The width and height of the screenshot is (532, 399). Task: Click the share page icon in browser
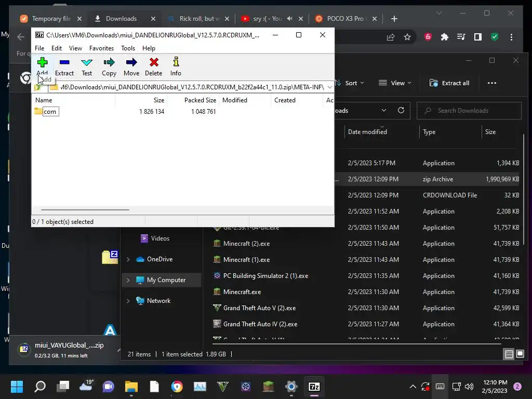point(391,37)
